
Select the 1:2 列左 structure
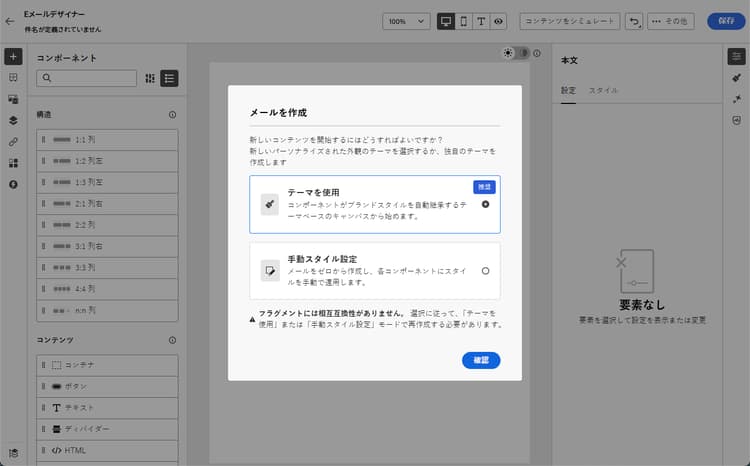(x=107, y=161)
